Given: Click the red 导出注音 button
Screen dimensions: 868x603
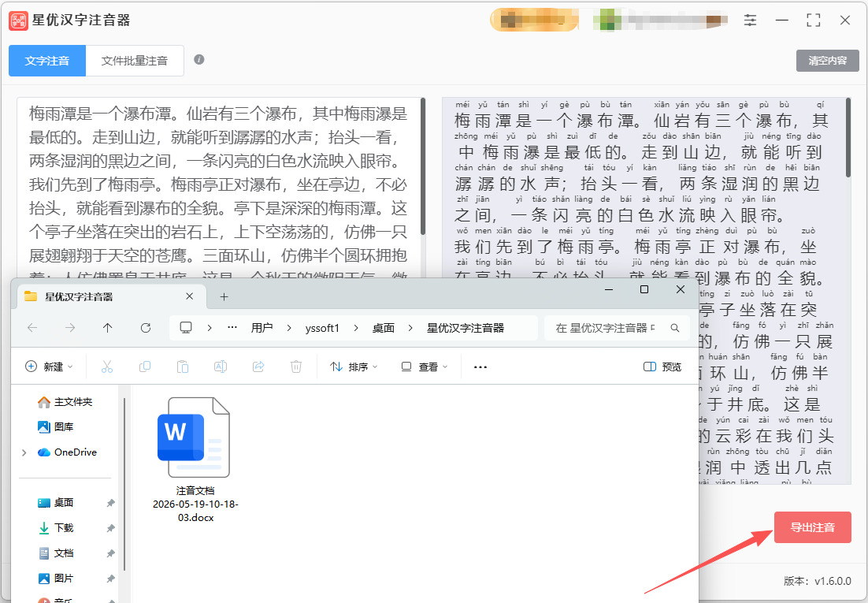Looking at the screenshot, I should pos(812,527).
